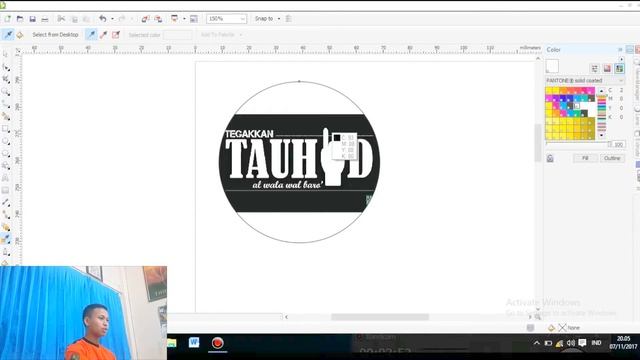The image size is (640, 360).
Task: Select the Text tool
Action: (x=6, y=178)
